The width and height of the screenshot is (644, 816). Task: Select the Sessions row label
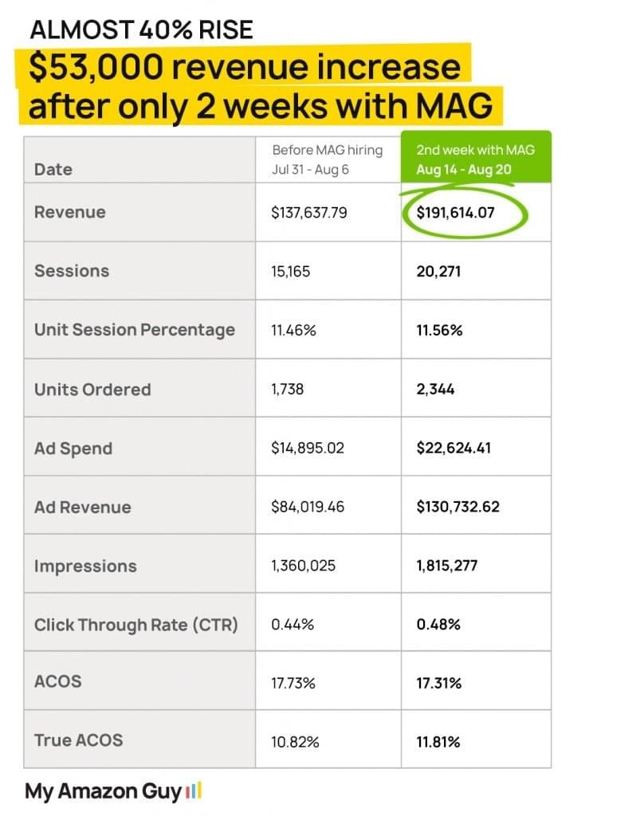[x=72, y=271]
